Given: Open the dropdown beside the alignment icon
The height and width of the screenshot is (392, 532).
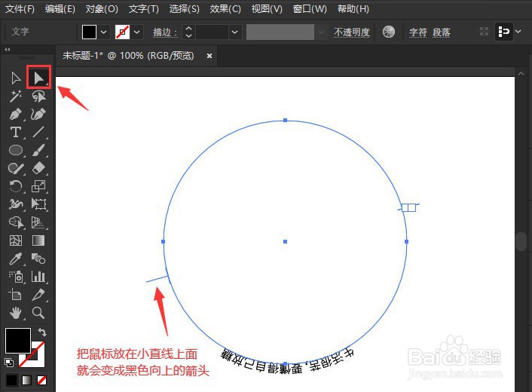Looking at the screenshot, I should click(518, 32).
